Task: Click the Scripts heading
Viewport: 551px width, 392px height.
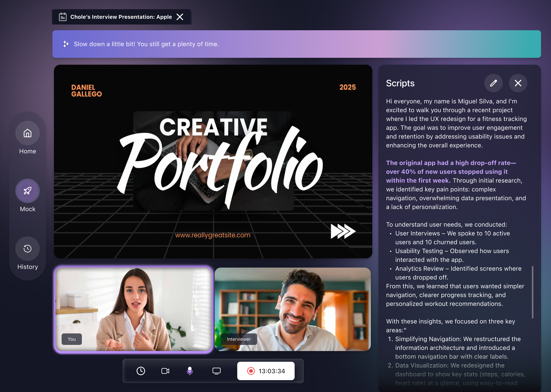Action: (400, 83)
